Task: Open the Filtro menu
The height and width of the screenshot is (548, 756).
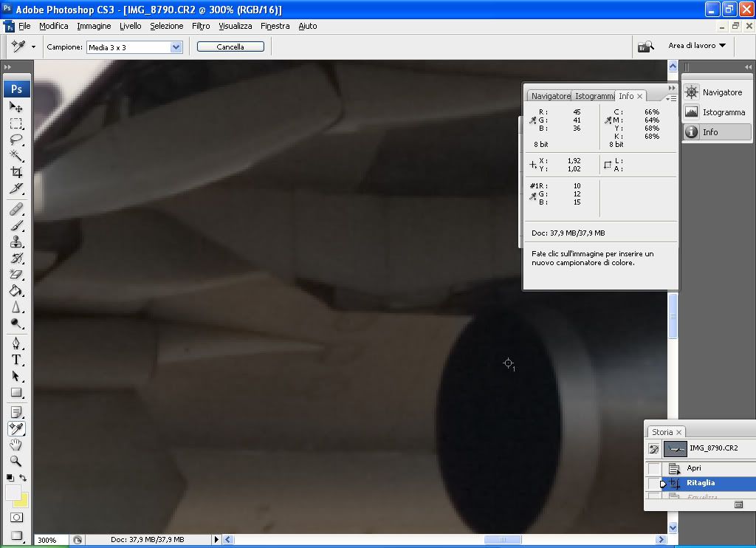Action: pos(201,26)
